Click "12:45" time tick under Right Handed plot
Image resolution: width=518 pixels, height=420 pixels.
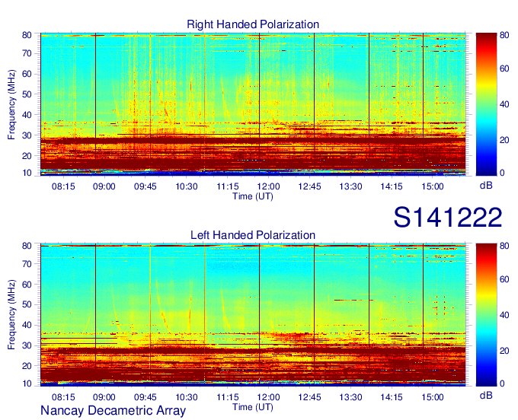pyautogui.click(x=309, y=186)
